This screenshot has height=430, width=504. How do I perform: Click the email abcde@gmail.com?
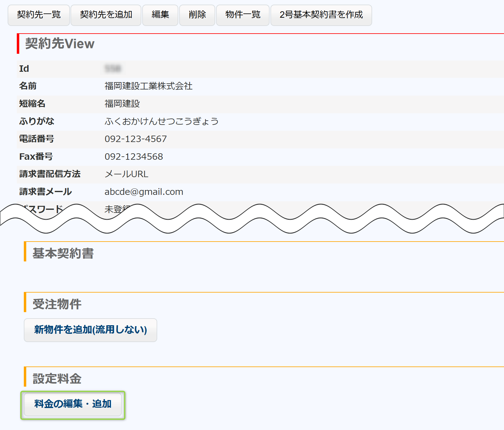[144, 192]
